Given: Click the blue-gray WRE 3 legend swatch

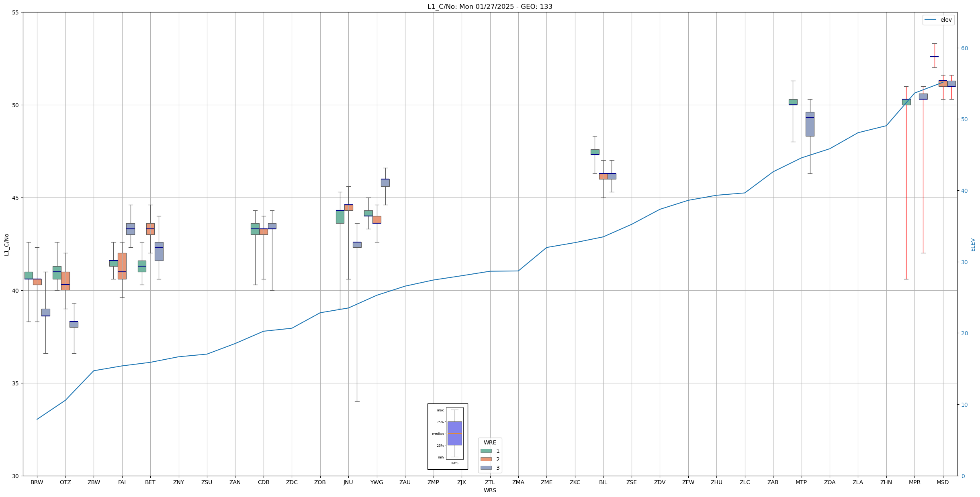Looking at the screenshot, I should 486,468.
